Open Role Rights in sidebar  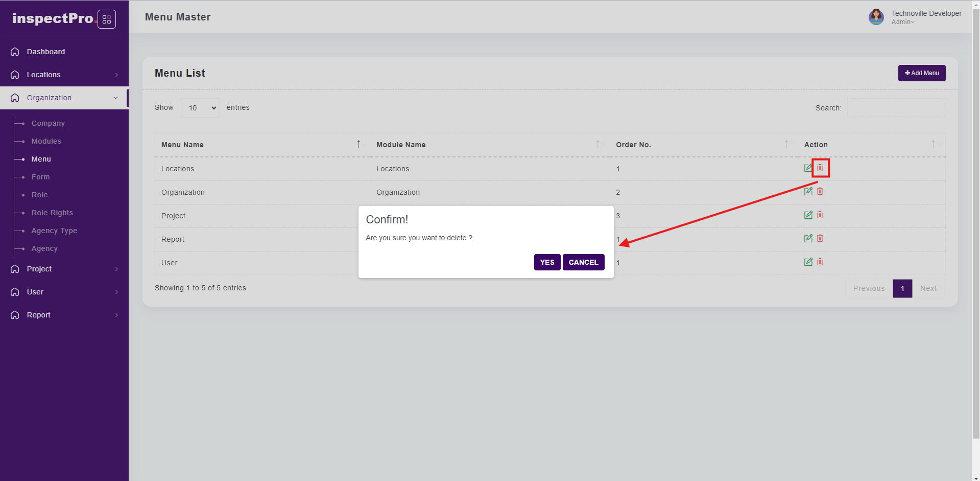point(52,213)
